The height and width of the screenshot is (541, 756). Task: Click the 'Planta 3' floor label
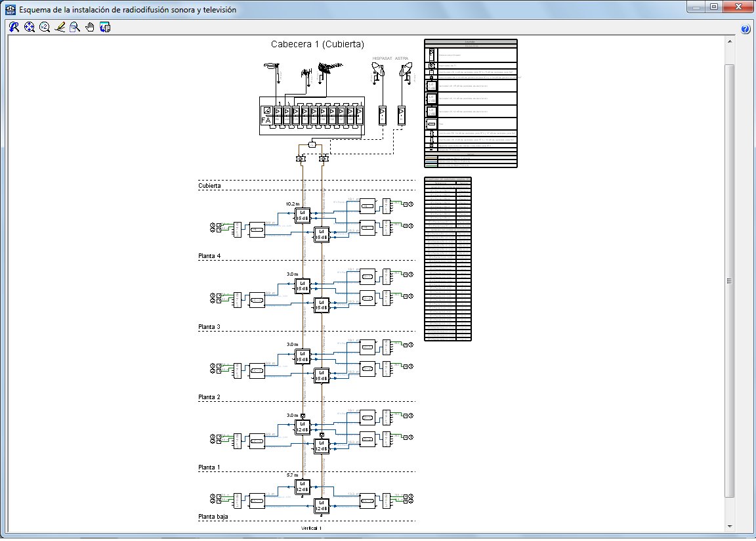click(x=209, y=327)
